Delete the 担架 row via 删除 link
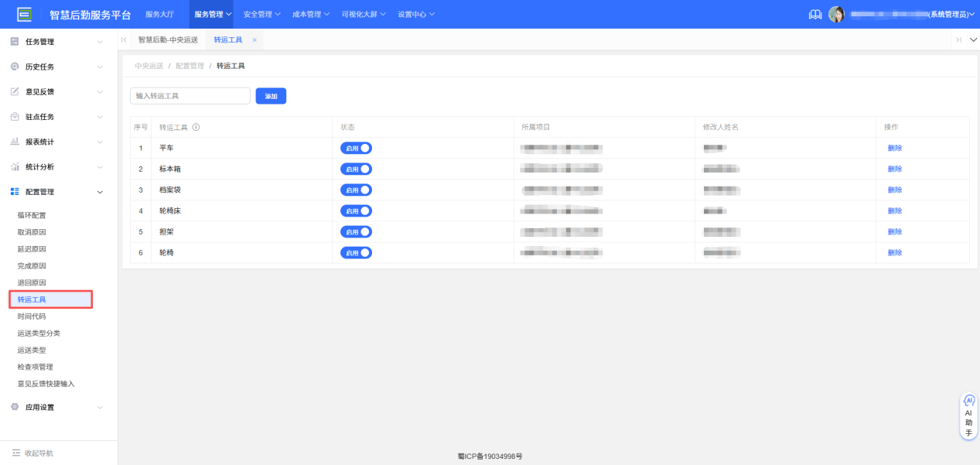Viewport: 980px width, 465px height. pos(894,231)
